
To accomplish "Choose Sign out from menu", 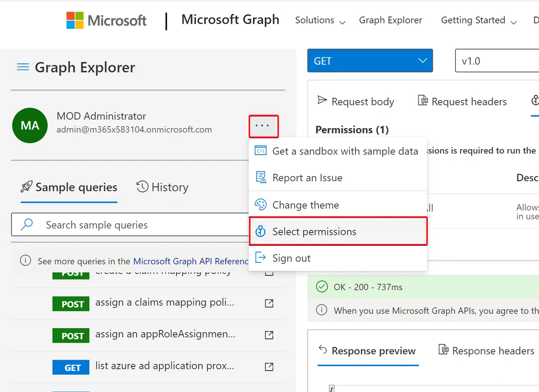I will point(338,258).
